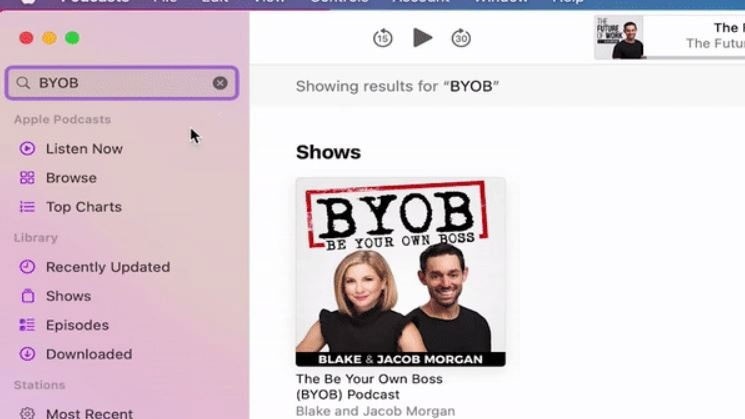The width and height of the screenshot is (745, 419).
Task: Click the Recently Updated clock icon
Action: pyautogui.click(x=27, y=267)
